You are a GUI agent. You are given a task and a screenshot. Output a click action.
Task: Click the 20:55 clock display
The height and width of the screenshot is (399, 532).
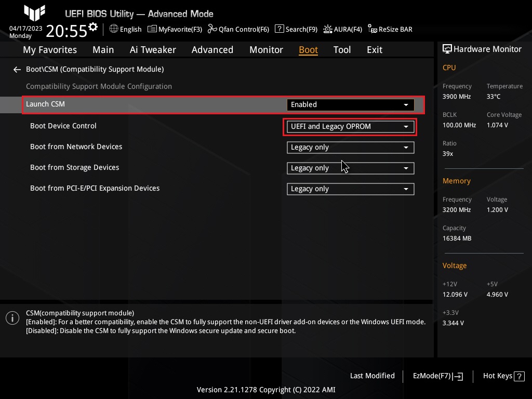(66, 31)
